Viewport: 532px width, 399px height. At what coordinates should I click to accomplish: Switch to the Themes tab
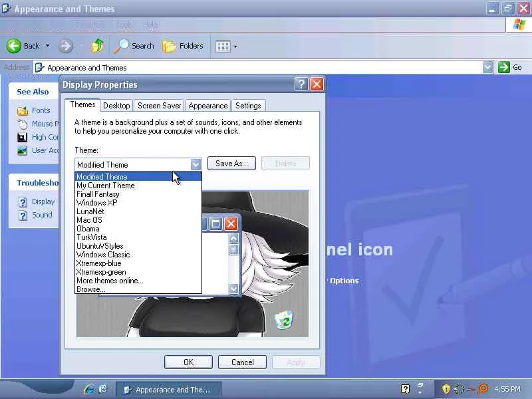coord(82,104)
